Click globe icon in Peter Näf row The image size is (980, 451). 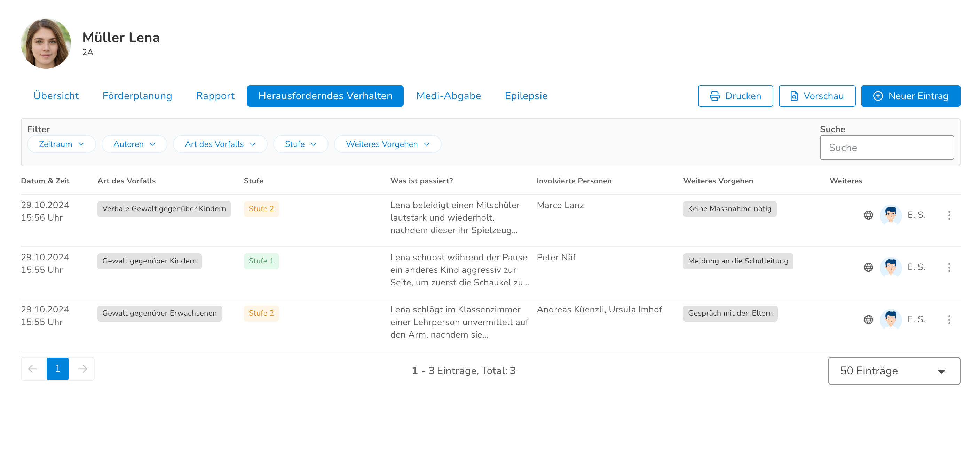[x=868, y=267]
